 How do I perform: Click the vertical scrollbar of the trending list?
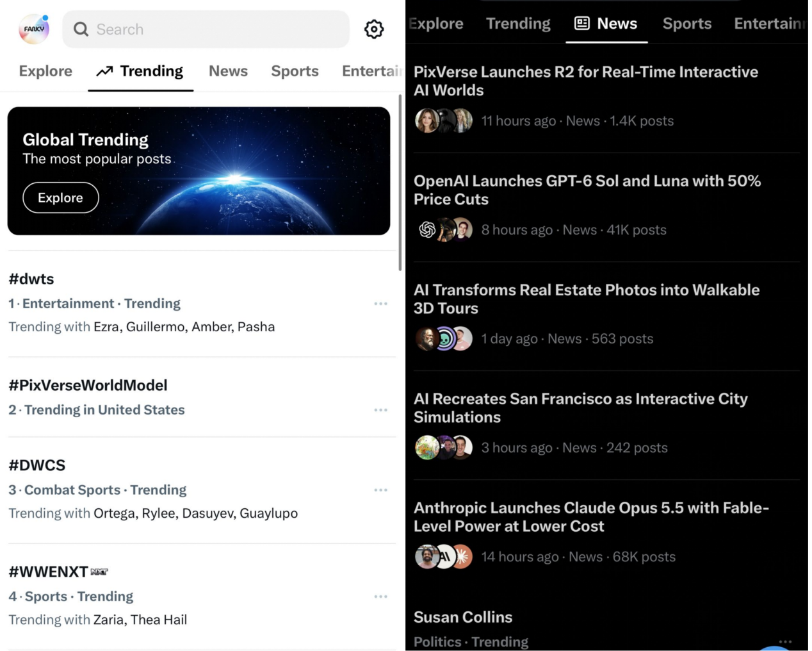pyautogui.click(x=400, y=183)
